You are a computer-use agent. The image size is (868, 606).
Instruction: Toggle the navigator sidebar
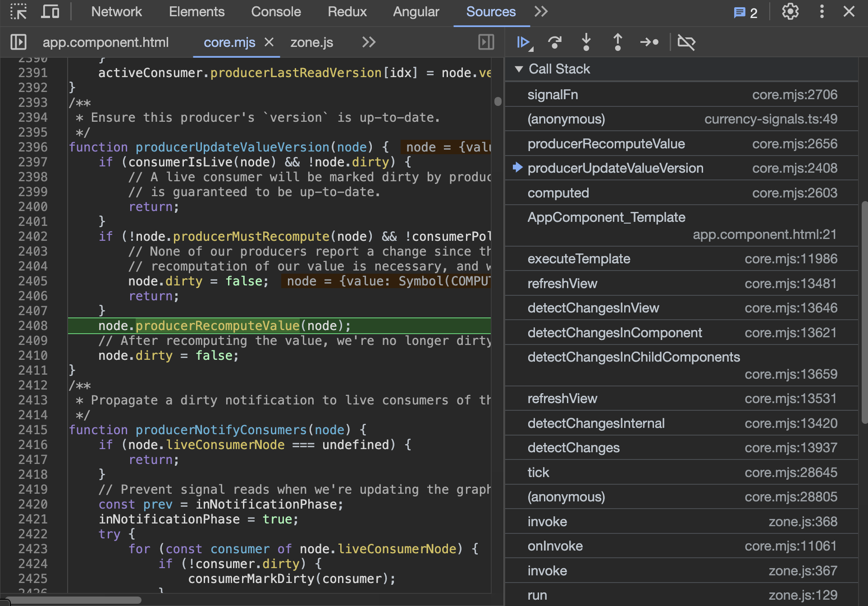pyautogui.click(x=18, y=42)
